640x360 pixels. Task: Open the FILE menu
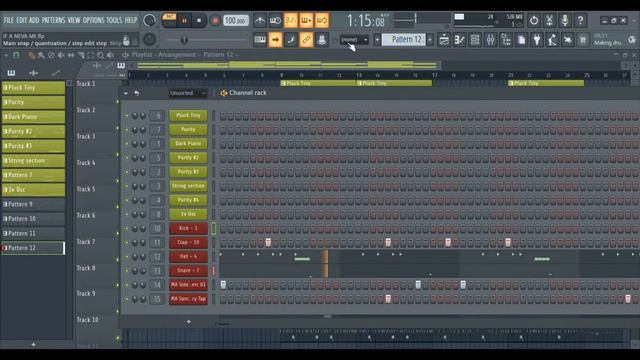pos(9,20)
